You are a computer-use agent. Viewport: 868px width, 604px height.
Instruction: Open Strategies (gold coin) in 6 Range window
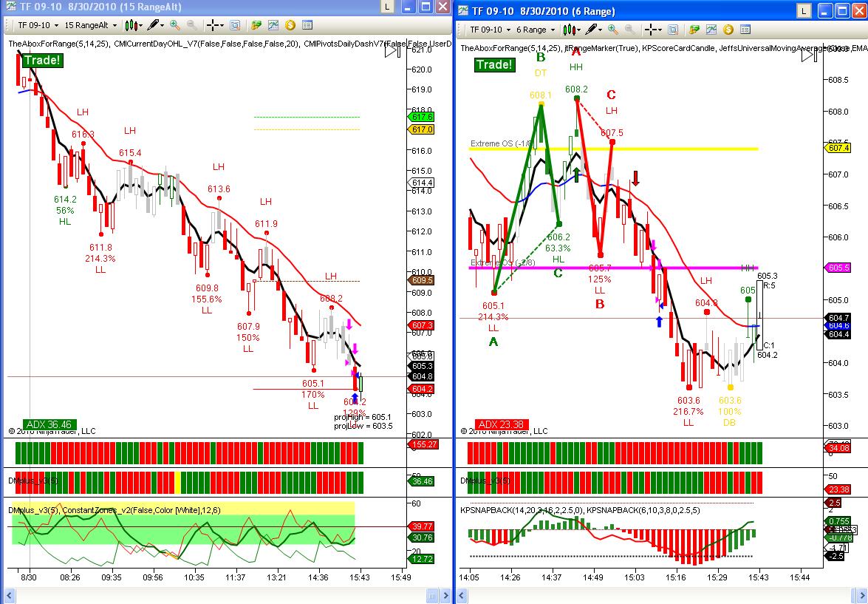728,30
